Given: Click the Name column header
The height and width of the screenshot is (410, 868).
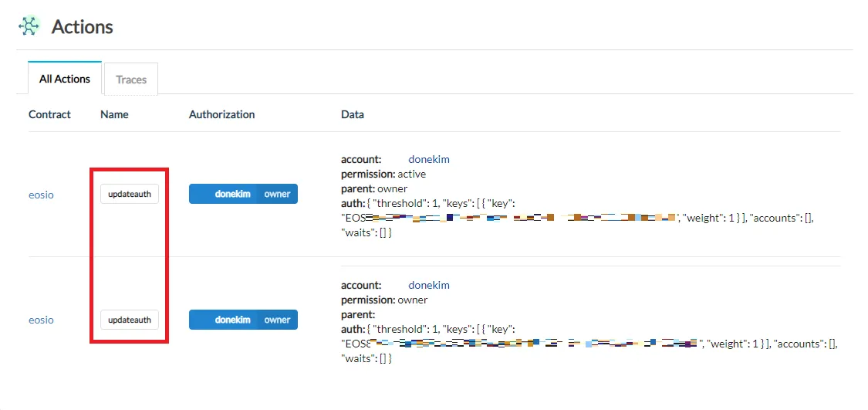Looking at the screenshot, I should [115, 115].
